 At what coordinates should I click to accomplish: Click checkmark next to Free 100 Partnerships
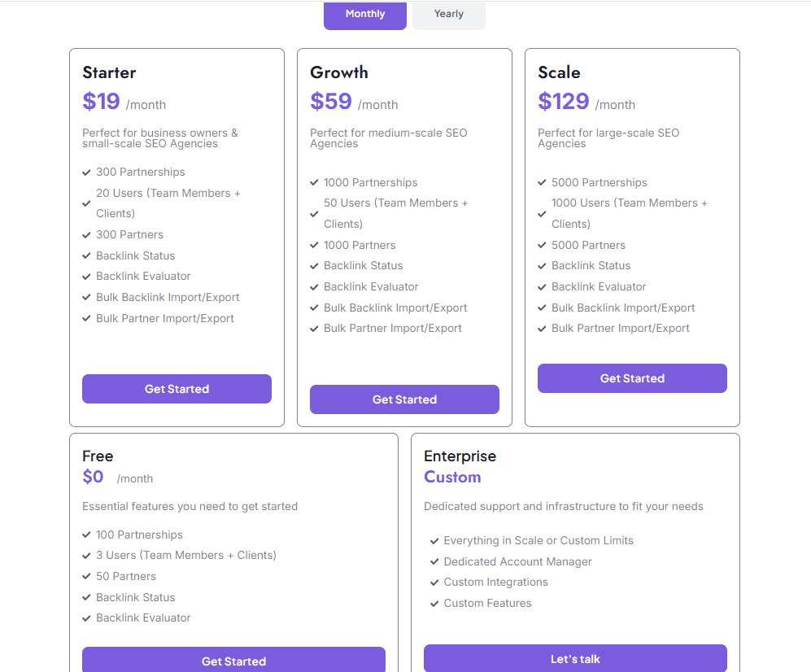coord(86,535)
